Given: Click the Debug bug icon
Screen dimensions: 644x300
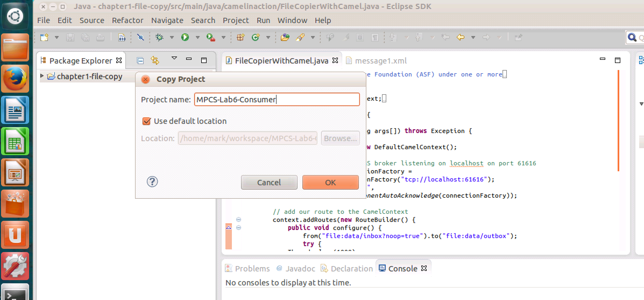Looking at the screenshot, I should (x=159, y=37).
